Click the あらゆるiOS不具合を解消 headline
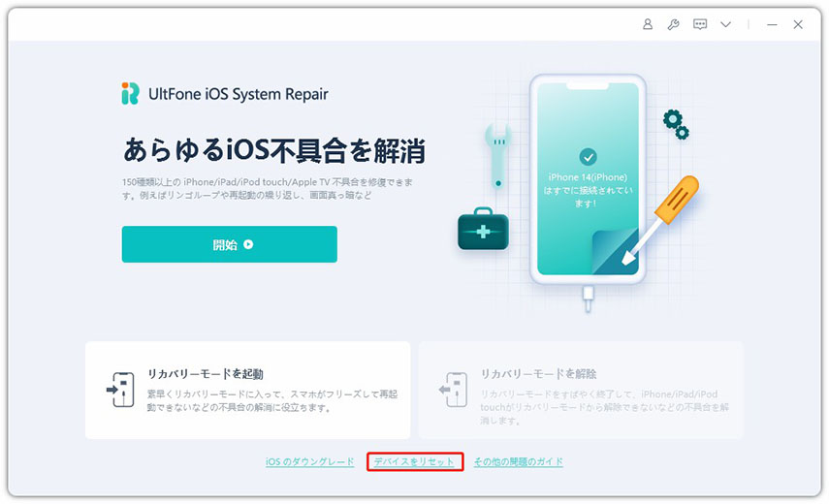Viewport: 829px width, 504px height. coord(274,150)
